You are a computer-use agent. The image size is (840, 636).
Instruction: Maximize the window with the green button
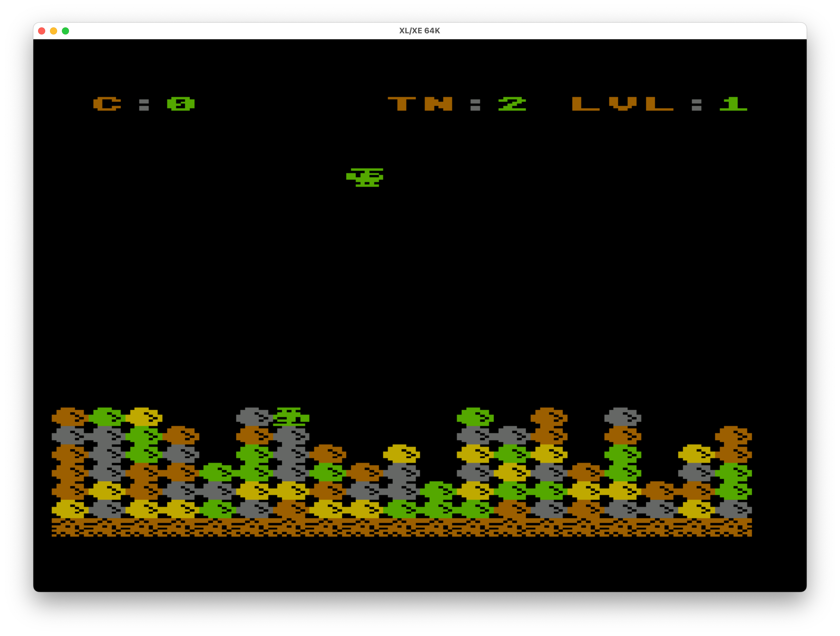pyautogui.click(x=65, y=31)
